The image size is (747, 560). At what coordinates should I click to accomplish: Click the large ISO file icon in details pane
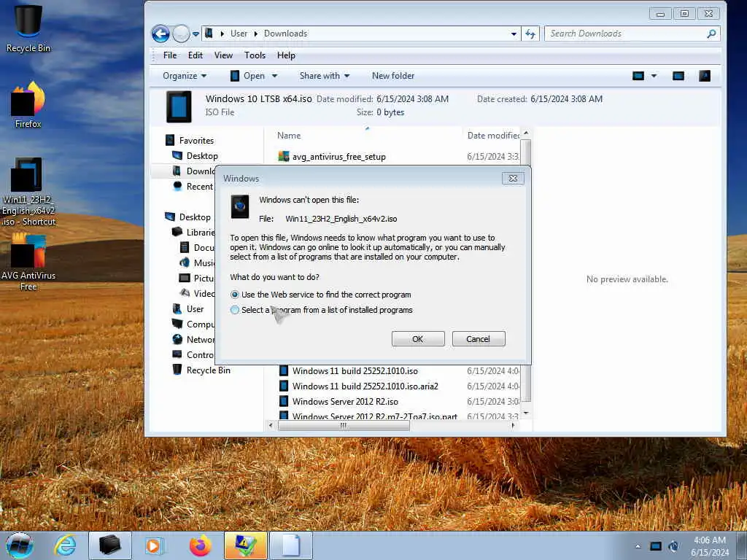point(179,106)
